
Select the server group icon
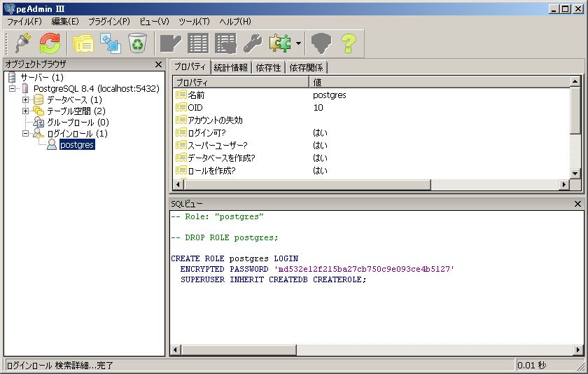click(12, 77)
